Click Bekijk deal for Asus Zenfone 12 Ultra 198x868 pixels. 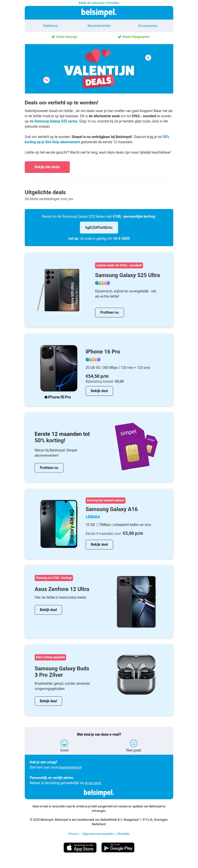(x=48, y=610)
